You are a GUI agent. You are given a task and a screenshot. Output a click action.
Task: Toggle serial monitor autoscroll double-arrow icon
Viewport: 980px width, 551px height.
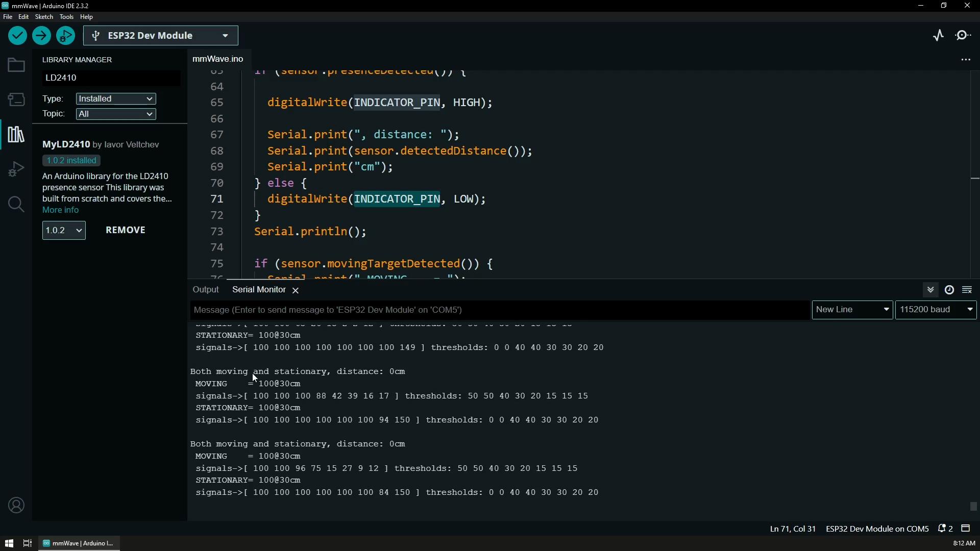tap(931, 290)
